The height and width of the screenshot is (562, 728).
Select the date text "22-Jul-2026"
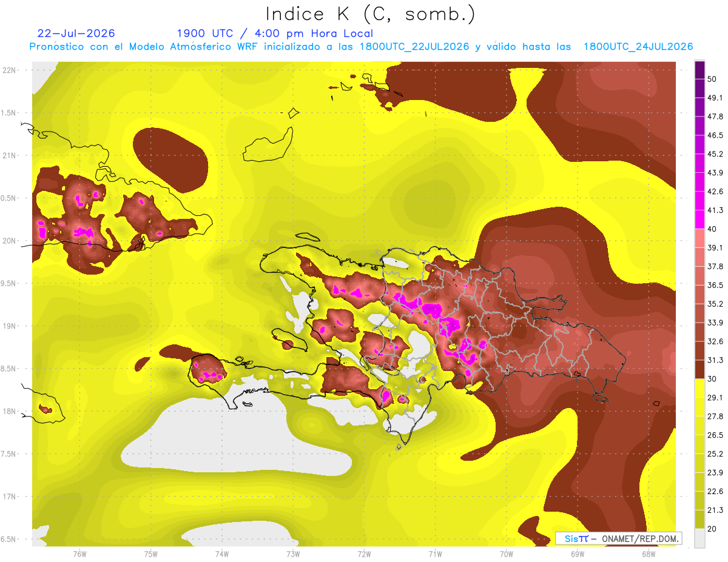[76, 33]
